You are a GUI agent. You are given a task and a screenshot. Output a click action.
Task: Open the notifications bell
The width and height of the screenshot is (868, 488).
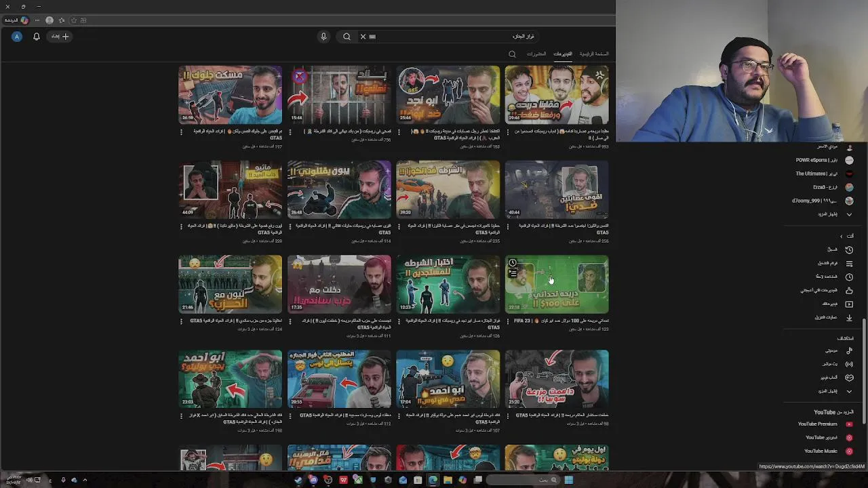click(37, 37)
